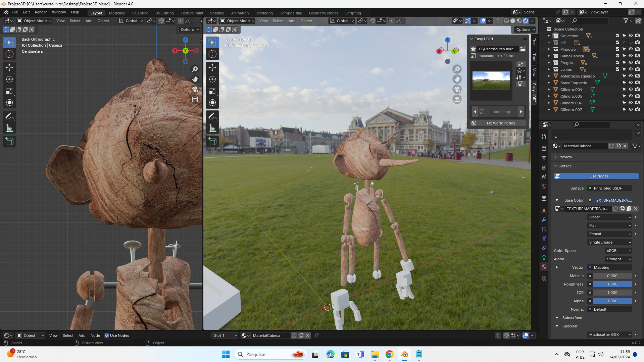Toggle Use Nodes checkbox in bottom header
The height and width of the screenshot is (362, 644).
107,335
